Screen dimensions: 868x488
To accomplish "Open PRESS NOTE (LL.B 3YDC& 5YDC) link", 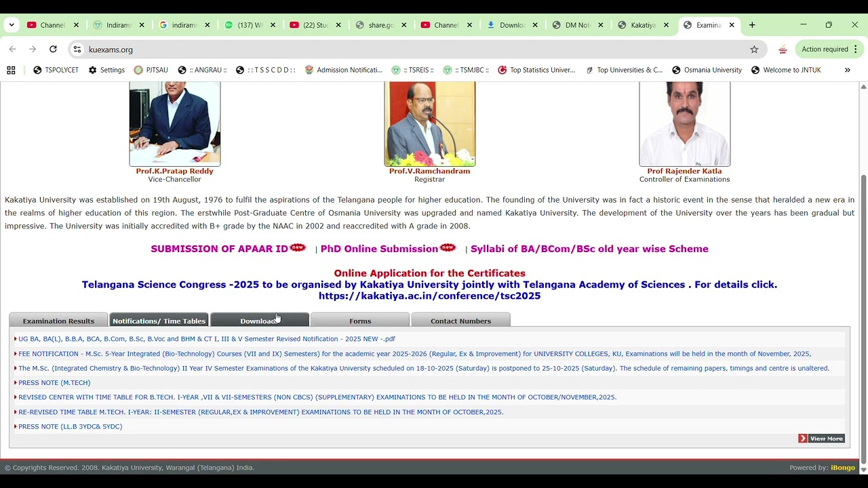I will click(x=71, y=426).
